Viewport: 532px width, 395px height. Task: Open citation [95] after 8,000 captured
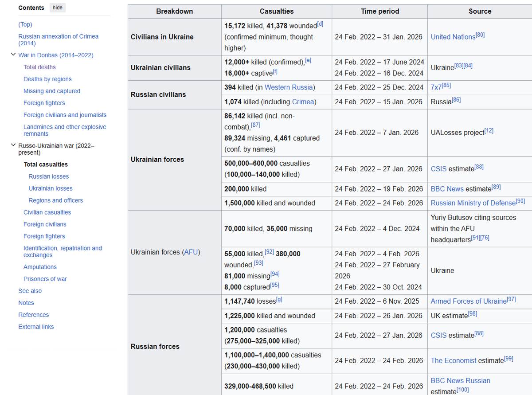[x=274, y=285]
